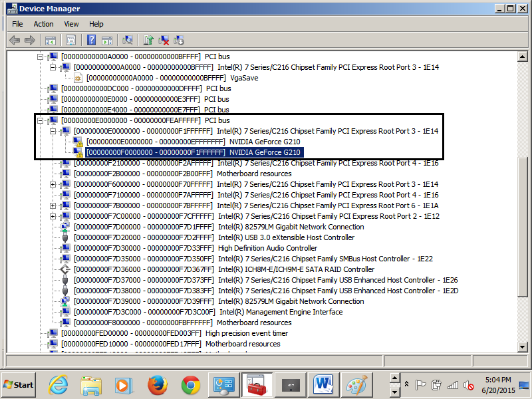Click the SATA RAID Controller device icon
The width and height of the screenshot is (532, 399).
pyautogui.click(x=65, y=269)
